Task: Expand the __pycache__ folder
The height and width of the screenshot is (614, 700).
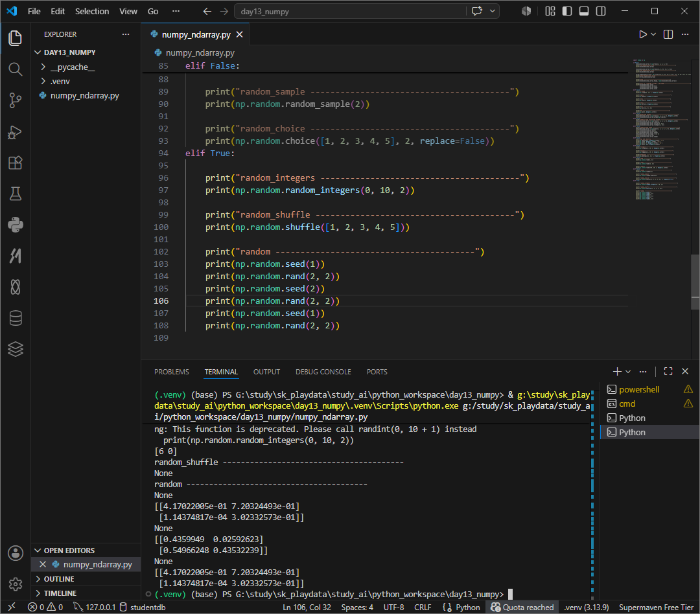Action: click(86, 67)
